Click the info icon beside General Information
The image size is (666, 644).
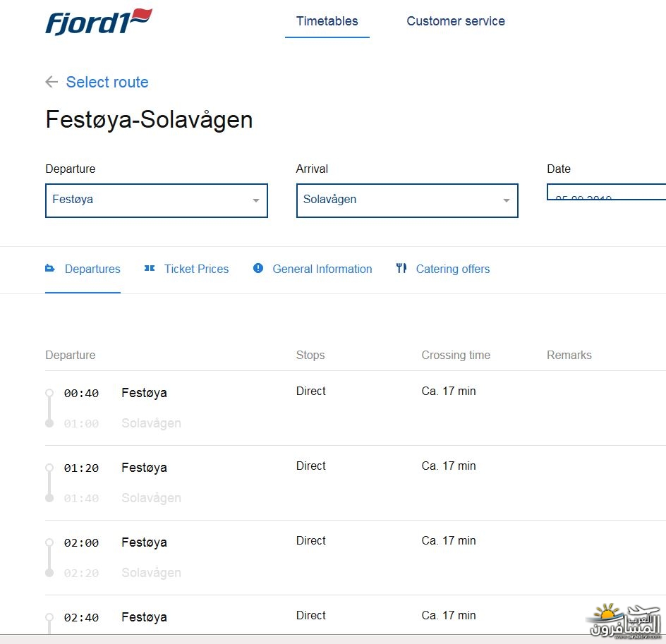258,269
